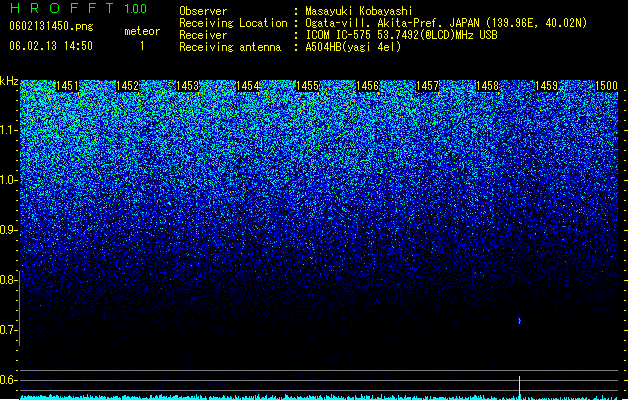This screenshot has width=629, height=400.
Task: Click the 1458 time marker
Action: coord(487,86)
